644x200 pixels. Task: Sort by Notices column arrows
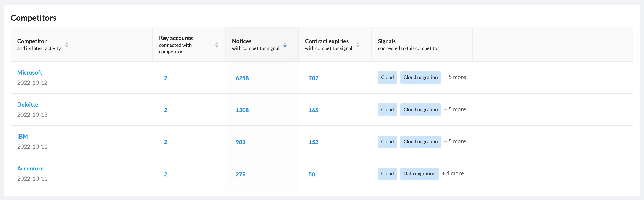pyautogui.click(x=285, y=45)
